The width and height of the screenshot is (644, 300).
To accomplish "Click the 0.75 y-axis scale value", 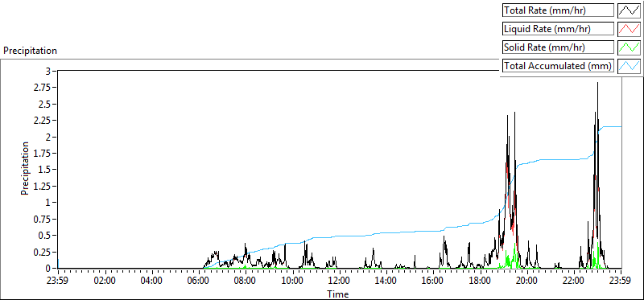I will [42, 219].
